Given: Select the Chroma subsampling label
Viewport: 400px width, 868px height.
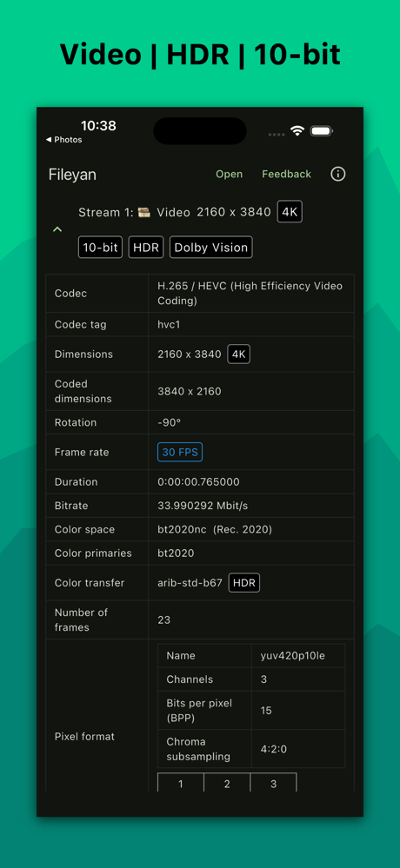Looking at the screenshot, I should (197, 749).
